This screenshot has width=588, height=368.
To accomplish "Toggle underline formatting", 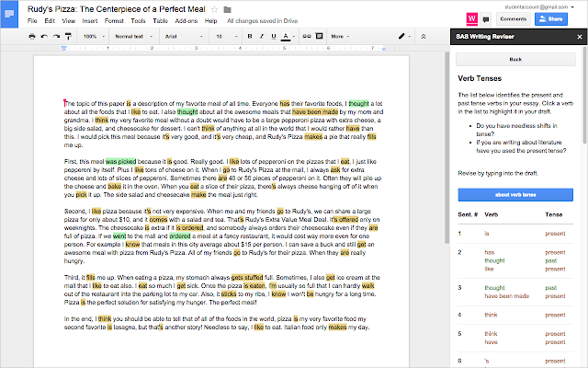I will click(274, 37).
